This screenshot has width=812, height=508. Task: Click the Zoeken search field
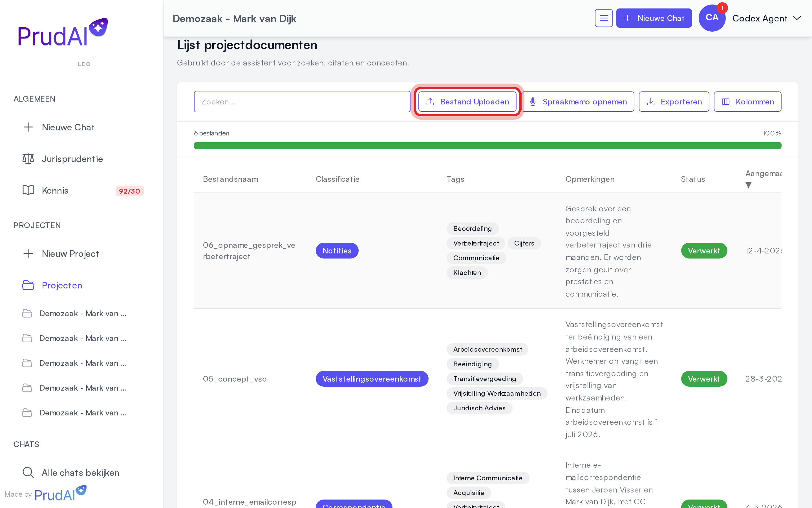tap(302, 102)
